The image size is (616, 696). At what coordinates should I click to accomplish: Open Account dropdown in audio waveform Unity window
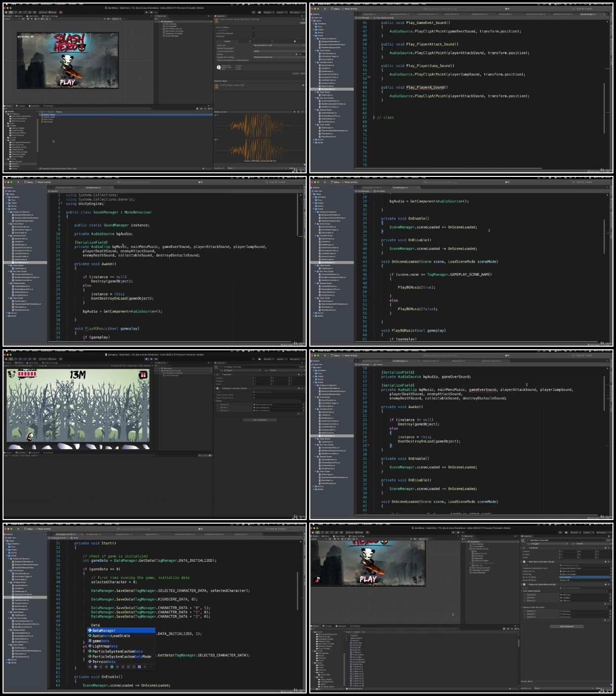click(269, 12)
